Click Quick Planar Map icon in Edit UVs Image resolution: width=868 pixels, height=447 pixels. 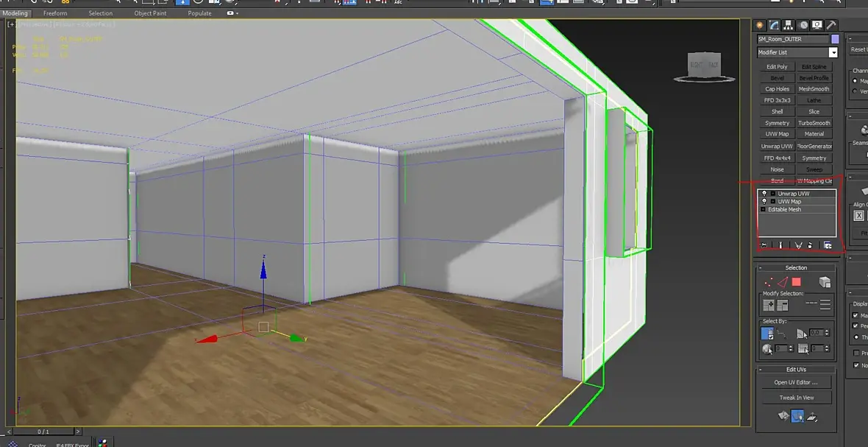click(783, 416)
